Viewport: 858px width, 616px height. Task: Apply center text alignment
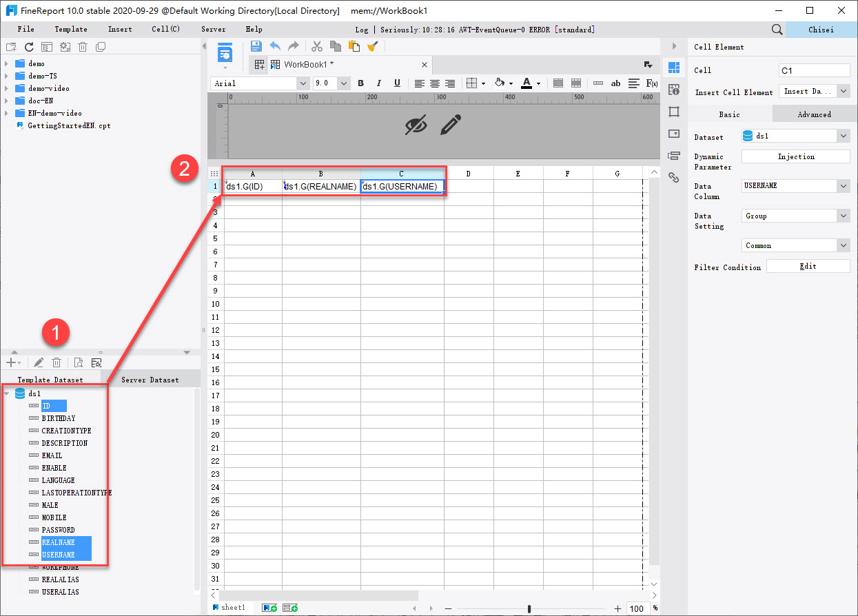tap(434, 83)
